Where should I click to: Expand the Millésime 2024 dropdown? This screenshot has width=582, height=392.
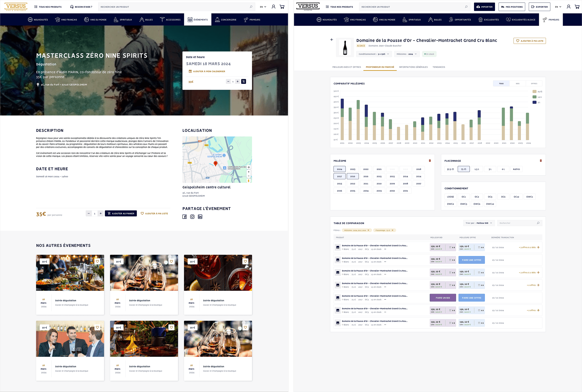coord(407,54)
